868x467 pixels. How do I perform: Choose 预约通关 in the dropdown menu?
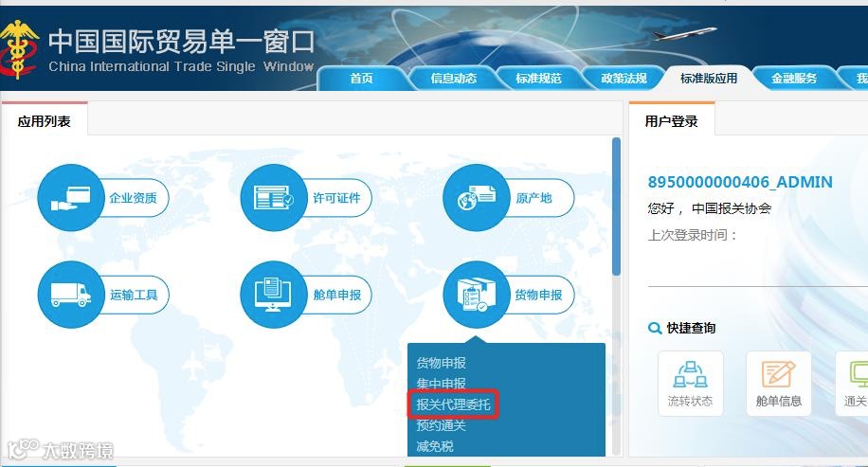[442, 425]
